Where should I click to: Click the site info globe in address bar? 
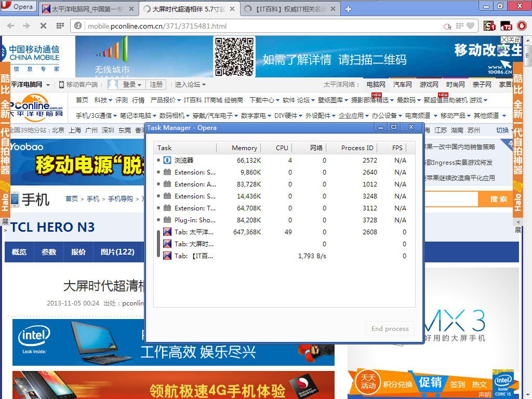tap(78, 26)
